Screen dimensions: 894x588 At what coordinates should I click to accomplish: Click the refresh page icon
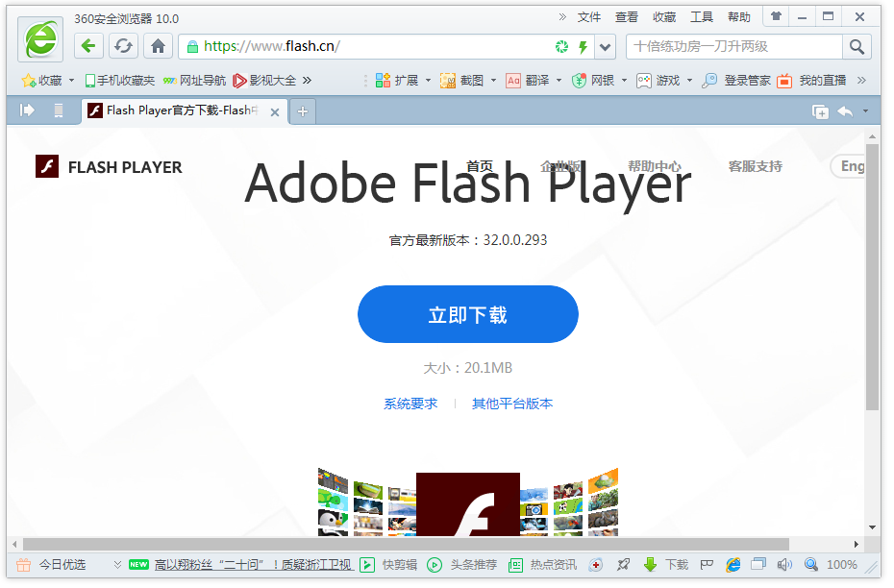[x=123, y=45]
